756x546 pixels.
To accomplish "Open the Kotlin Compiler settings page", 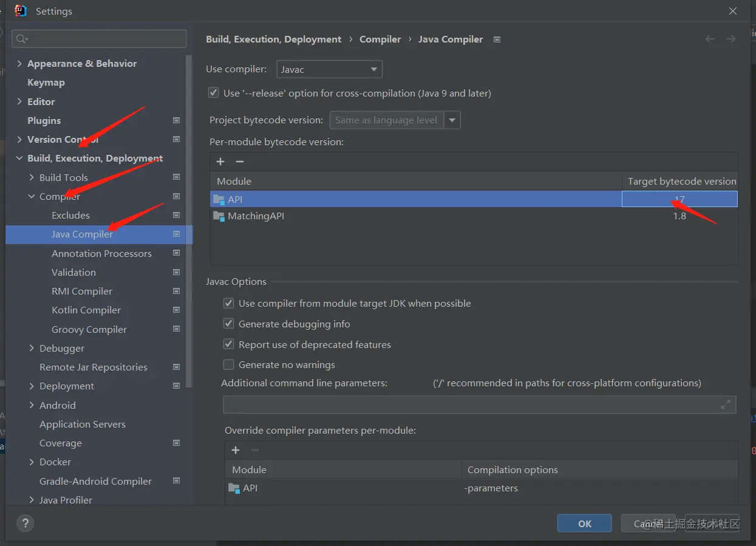I will click(x=86, y=310).
